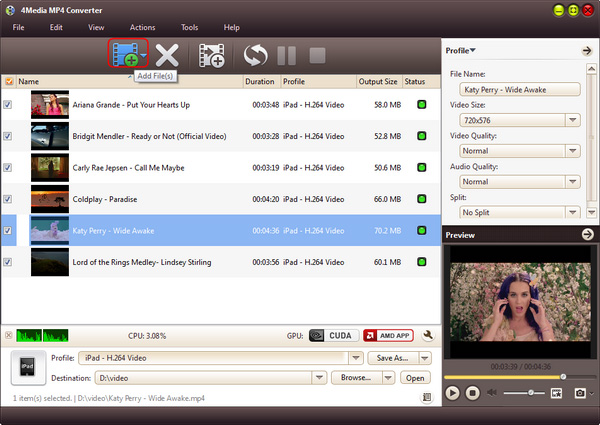This screenshot has height=425, width=600.
Task: Sort the list by the Name column header
Action: [x=130, y=81]
